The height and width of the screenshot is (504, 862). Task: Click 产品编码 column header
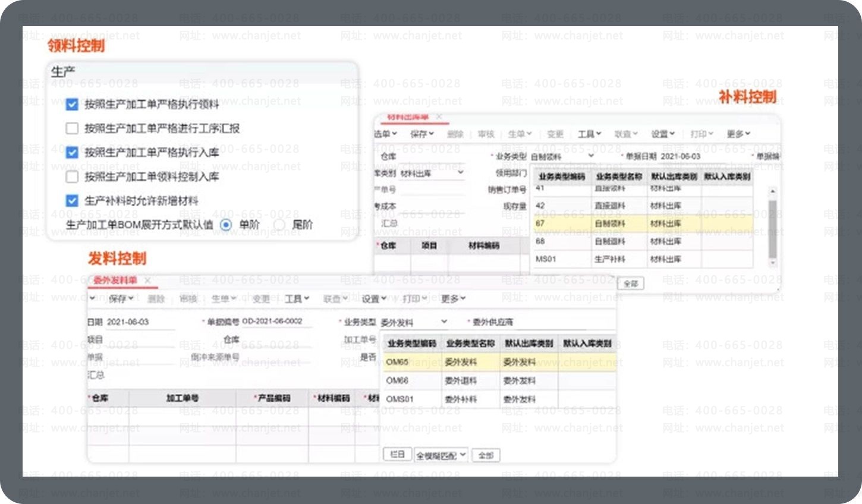[272, 398]
